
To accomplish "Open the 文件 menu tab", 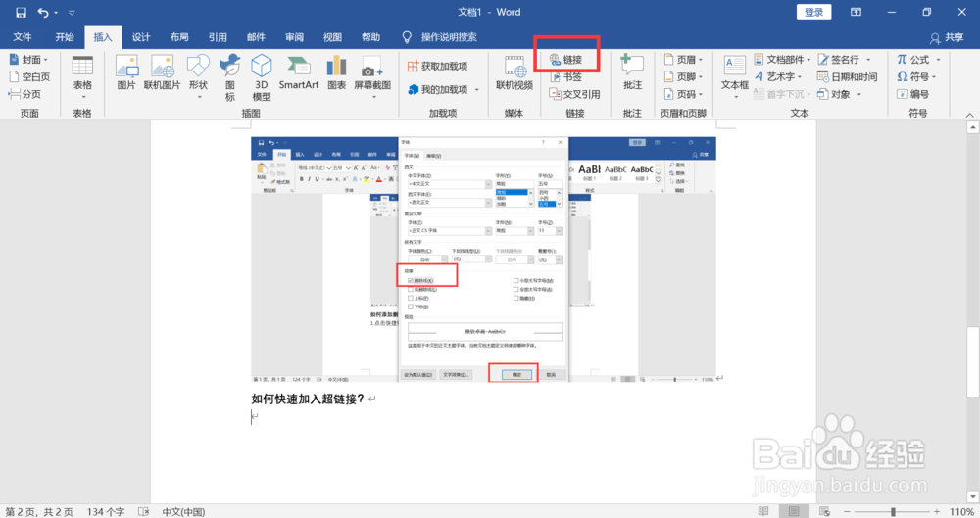I will pos(23,37).
